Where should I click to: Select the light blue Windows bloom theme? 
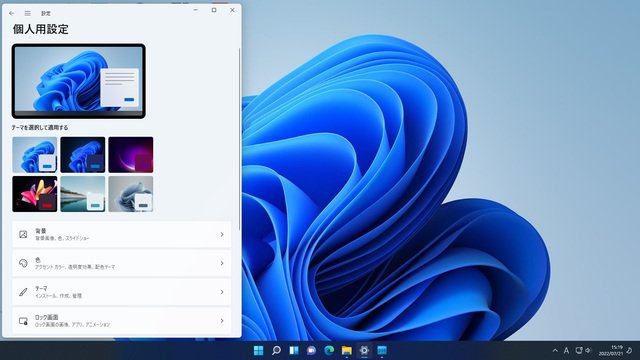35,155
